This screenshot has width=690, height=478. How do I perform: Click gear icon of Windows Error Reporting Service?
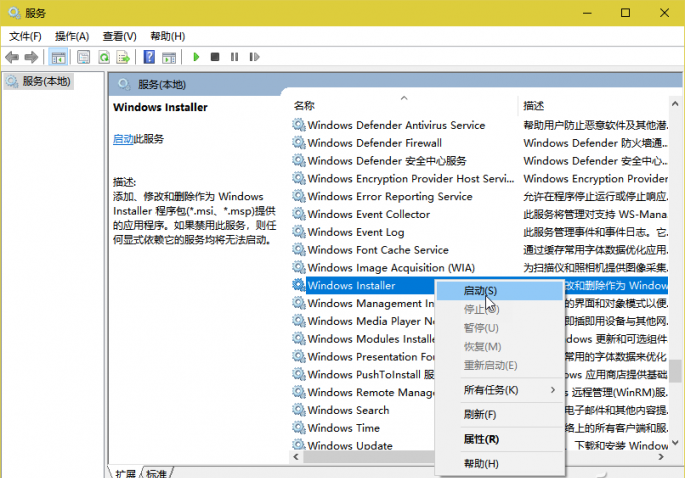click(299, 196)
